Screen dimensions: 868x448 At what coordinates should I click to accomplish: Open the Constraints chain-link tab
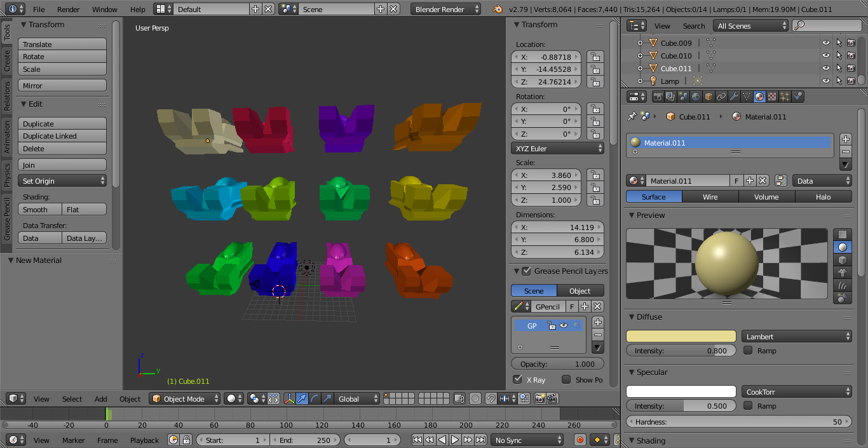pos(721,97)
